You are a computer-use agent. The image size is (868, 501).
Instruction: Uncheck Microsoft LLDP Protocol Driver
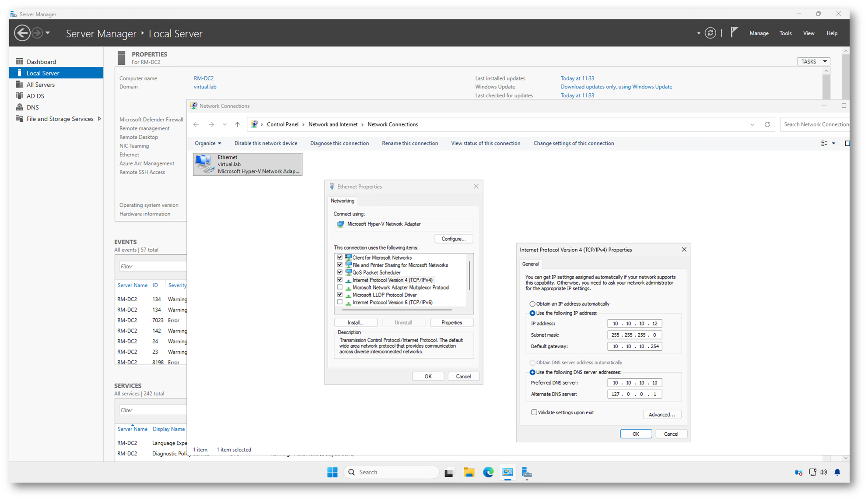click(x=340, y=295)
